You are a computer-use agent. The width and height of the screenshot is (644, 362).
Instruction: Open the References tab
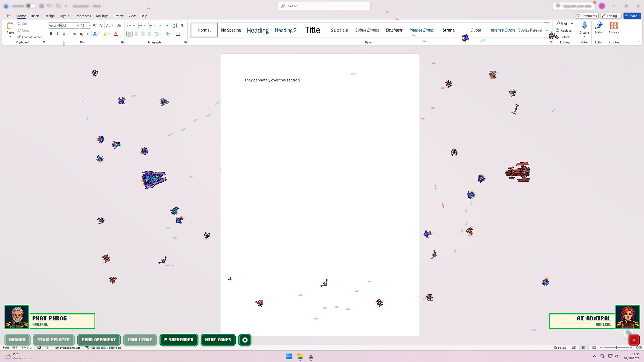(x=83, y=16)
